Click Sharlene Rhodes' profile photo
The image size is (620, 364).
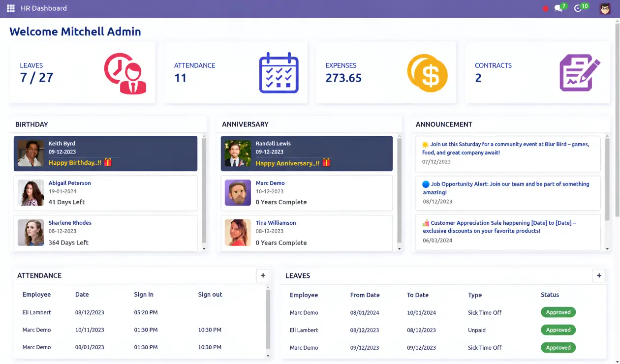[31, 233]
